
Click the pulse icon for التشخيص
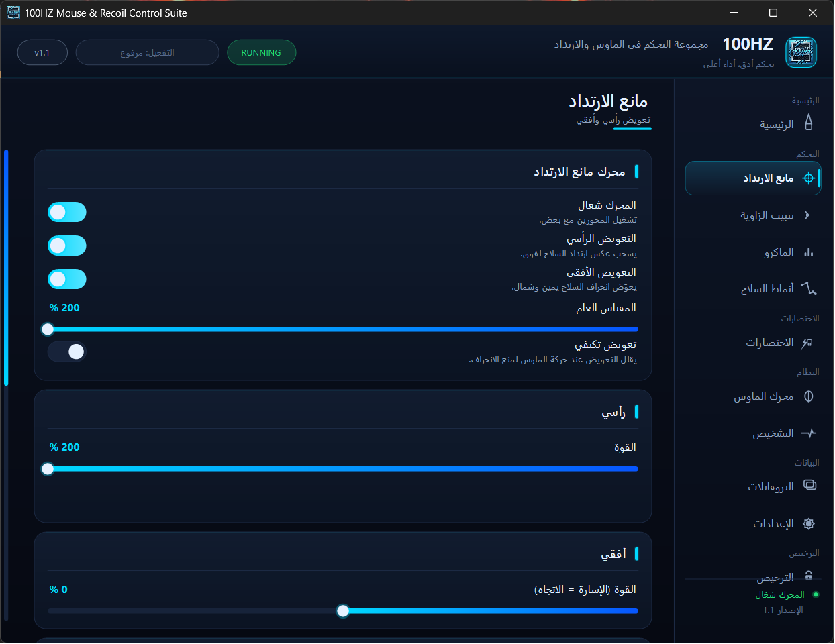tap(809, 433)
